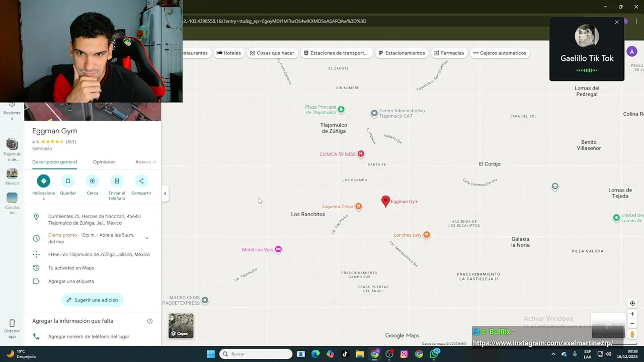
Task: Filter by Hoteles chip
Action: (x=228, y=53)
